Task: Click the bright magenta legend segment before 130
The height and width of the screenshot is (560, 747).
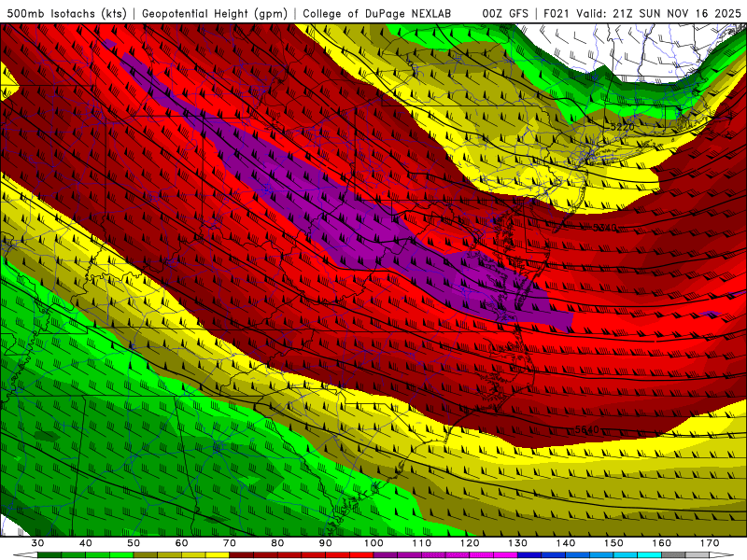Action: point(505,555)
